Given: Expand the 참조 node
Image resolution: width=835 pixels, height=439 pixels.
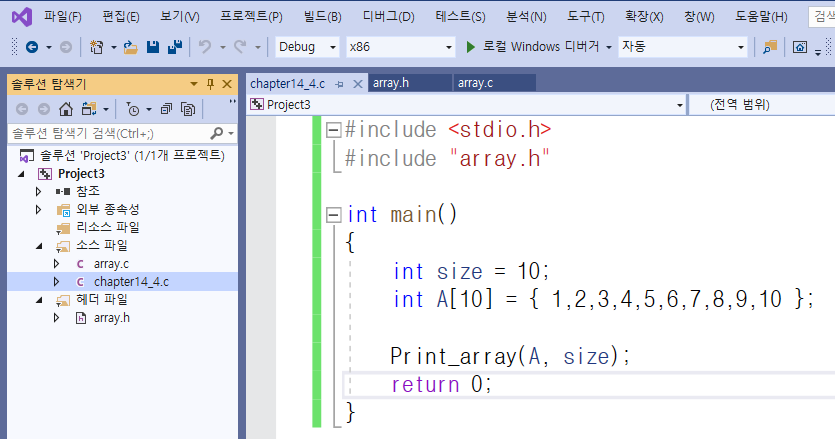Looking at the screenshot, I should [x=38, y=191].
